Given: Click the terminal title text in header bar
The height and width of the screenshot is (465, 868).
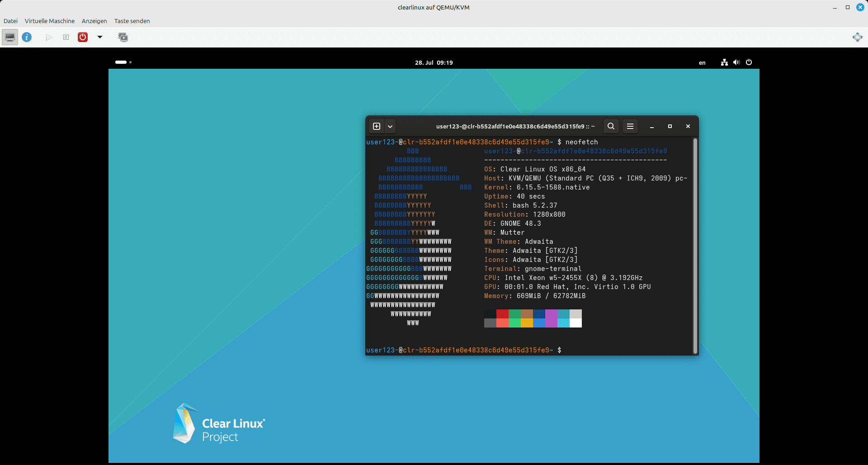Looking at the screenshot, I should [x=515, y=126].
